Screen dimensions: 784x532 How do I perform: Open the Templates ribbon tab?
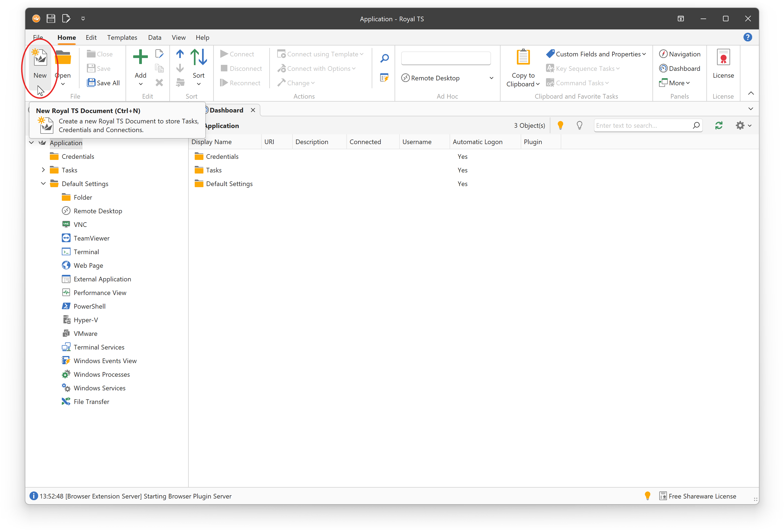(x=122, y=37)
